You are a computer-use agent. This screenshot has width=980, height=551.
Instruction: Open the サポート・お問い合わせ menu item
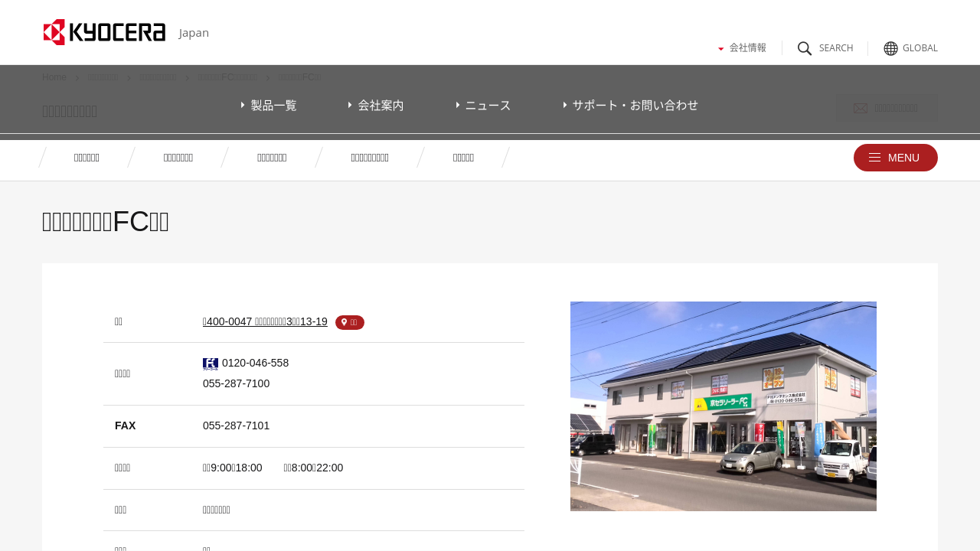tap(631, 106)
